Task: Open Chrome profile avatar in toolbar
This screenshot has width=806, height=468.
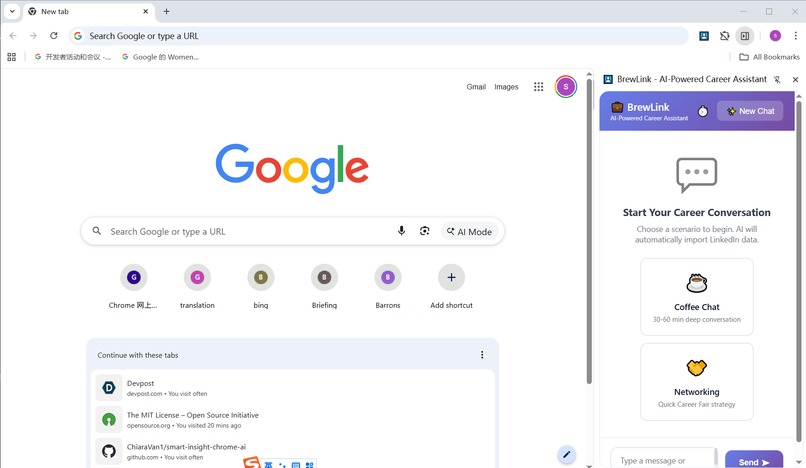Action: pyautogui.click(x=775, y=35)
